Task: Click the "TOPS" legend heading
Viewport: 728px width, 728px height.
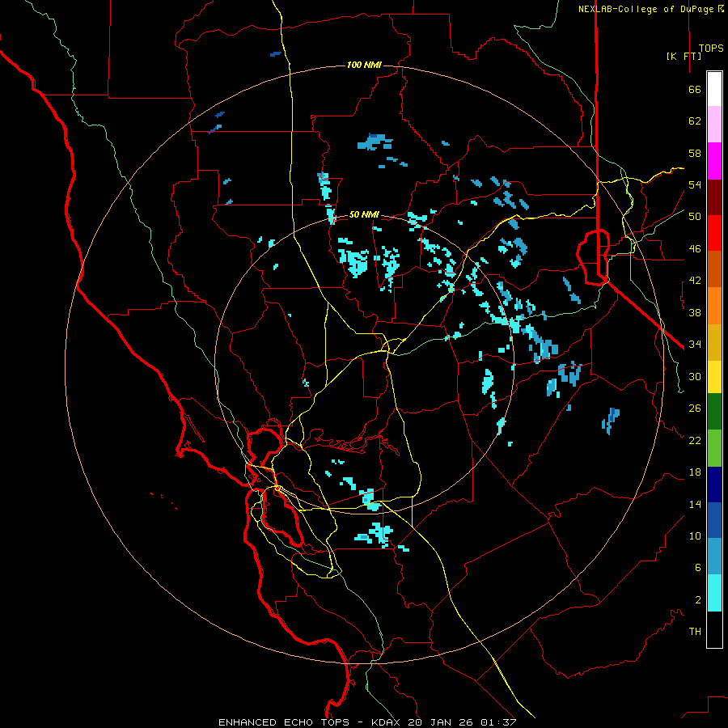Action: (711, 48)
